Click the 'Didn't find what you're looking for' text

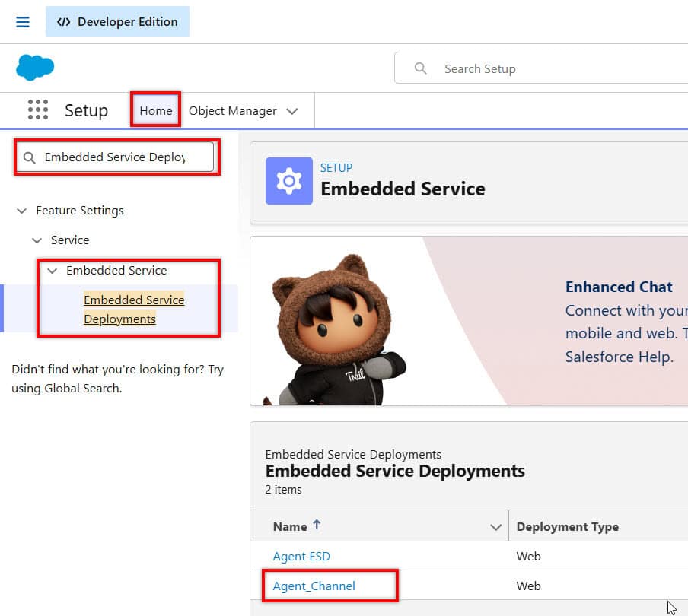pos(118,379)
